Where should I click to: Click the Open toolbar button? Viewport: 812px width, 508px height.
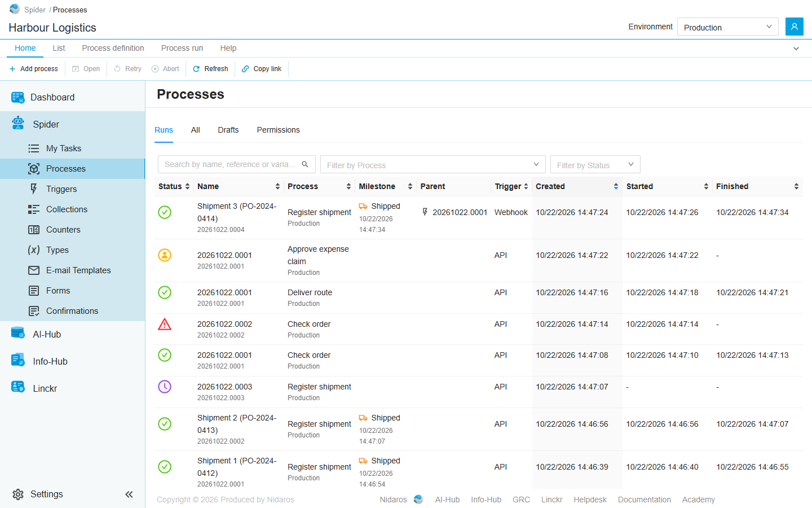click(86, 69)
